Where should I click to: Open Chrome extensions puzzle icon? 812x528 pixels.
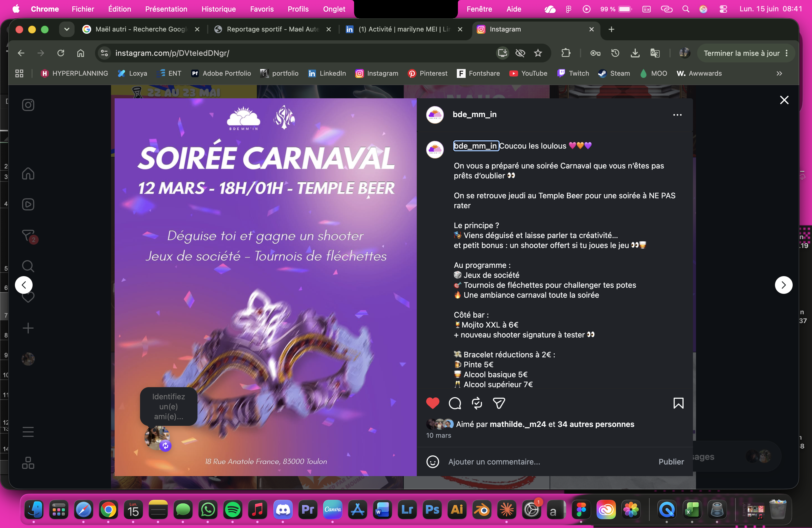click(x=565, y=53)
